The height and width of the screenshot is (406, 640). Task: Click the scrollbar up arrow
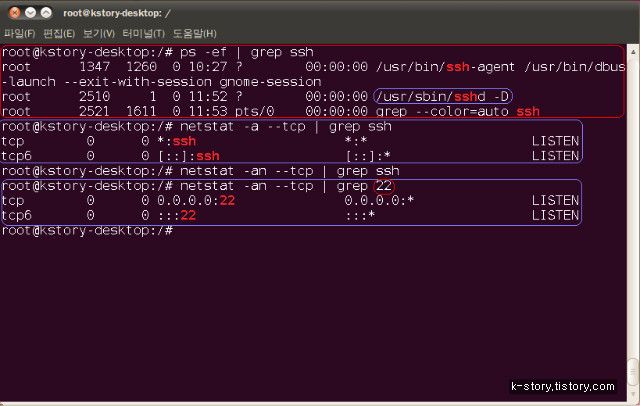[633, 52]
